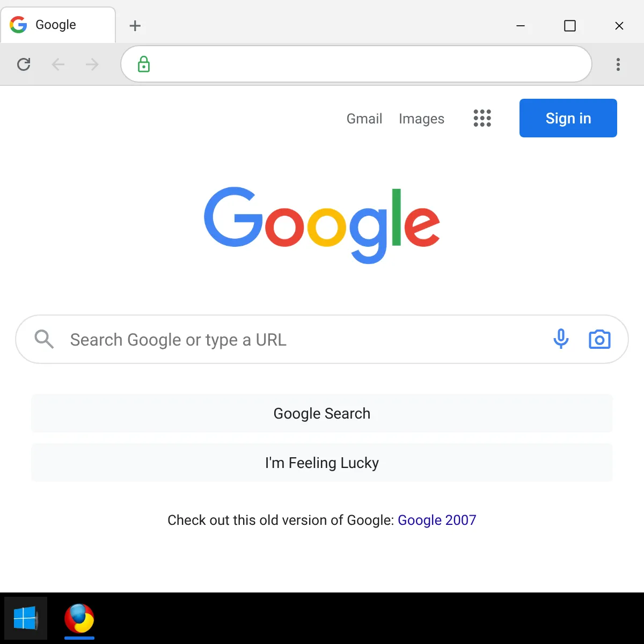Open the Windows Start menu
Screen dimensions: 644x644
coord(25,618)
